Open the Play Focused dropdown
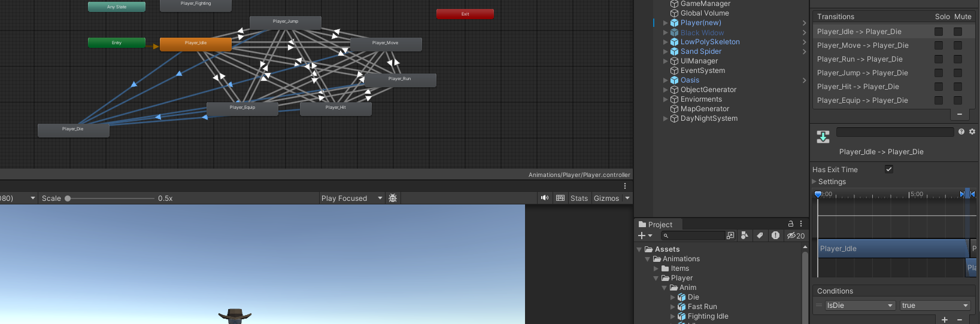Viewport: 980px width, 324px height. pos(352,198)
